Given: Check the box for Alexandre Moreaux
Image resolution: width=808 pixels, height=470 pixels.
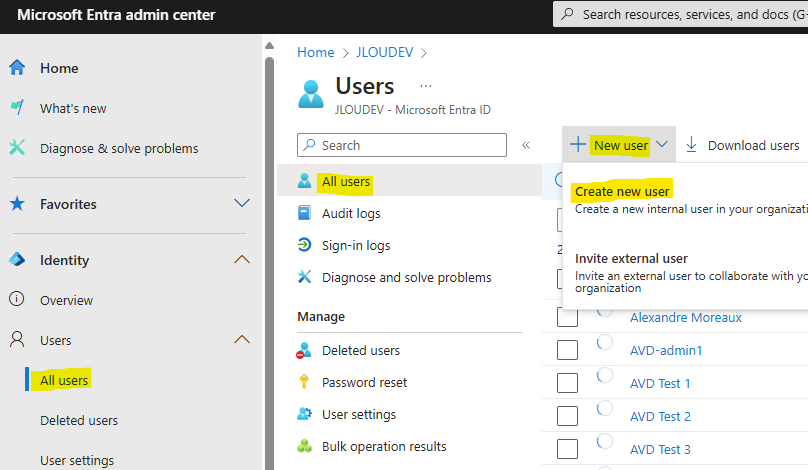Looking at the screenshot, I should pyautogui.click(x=567, y=317).
